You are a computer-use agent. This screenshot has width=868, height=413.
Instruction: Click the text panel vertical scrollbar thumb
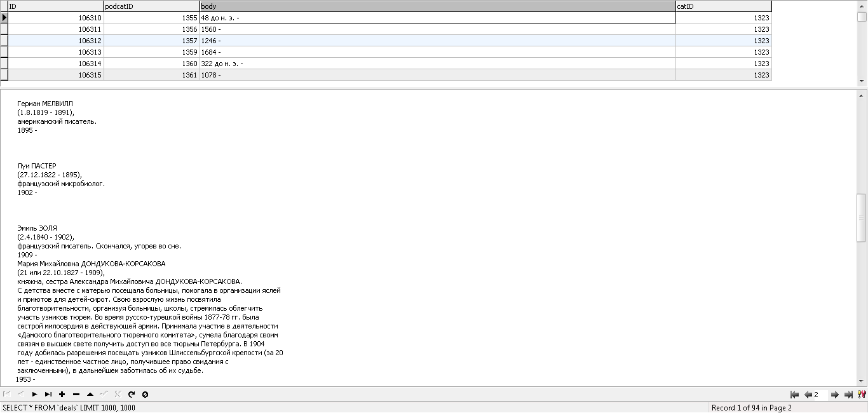[x=862, y=217]
